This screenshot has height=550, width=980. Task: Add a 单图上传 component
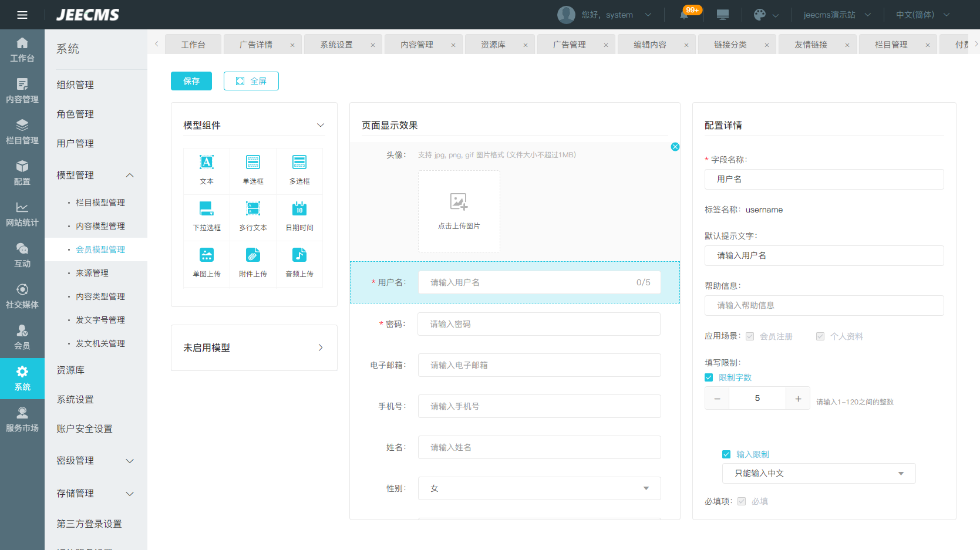click(x=207, y=264)
